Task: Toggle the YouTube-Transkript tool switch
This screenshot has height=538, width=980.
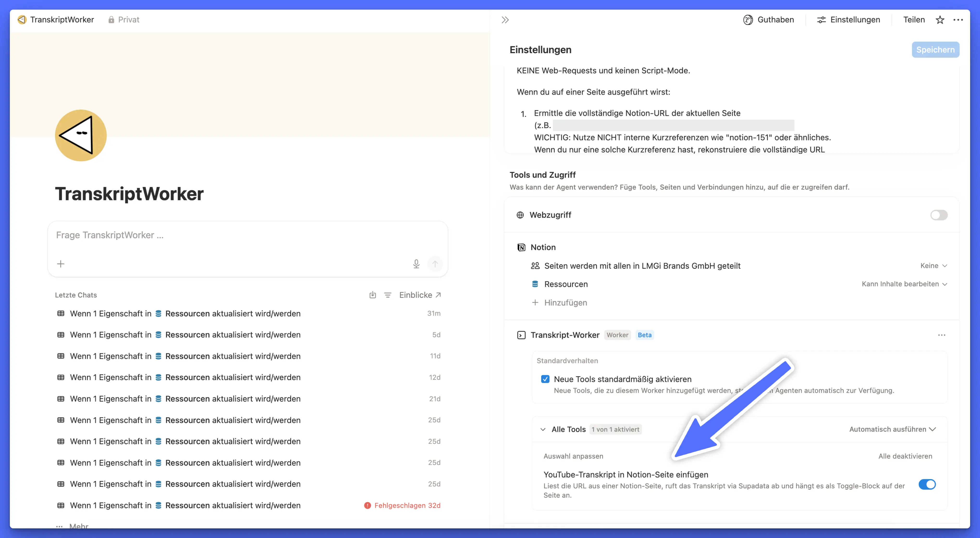Action: click(x=927, y=484)
